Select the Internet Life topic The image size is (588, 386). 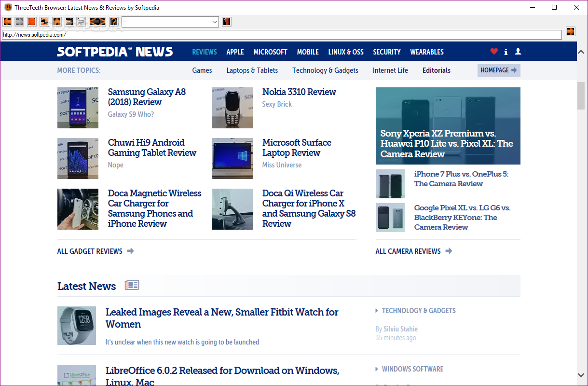click(390, 70)
